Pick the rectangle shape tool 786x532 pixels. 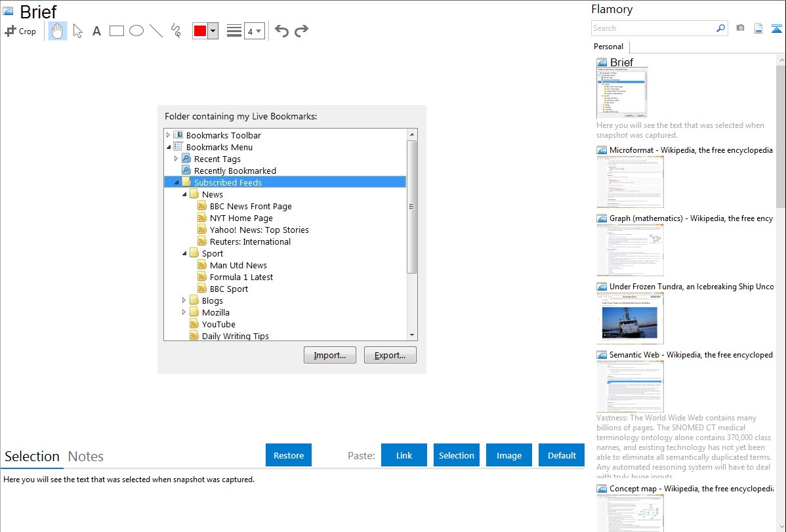coord(117,31)
